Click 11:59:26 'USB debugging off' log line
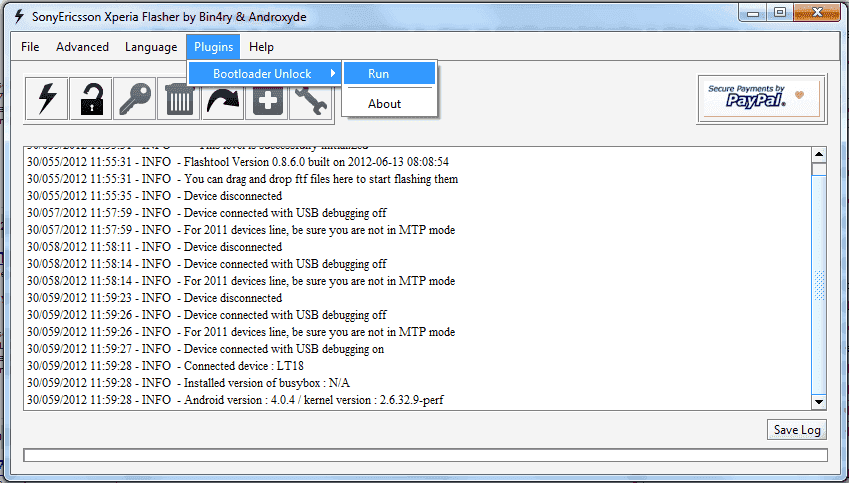 207,315
